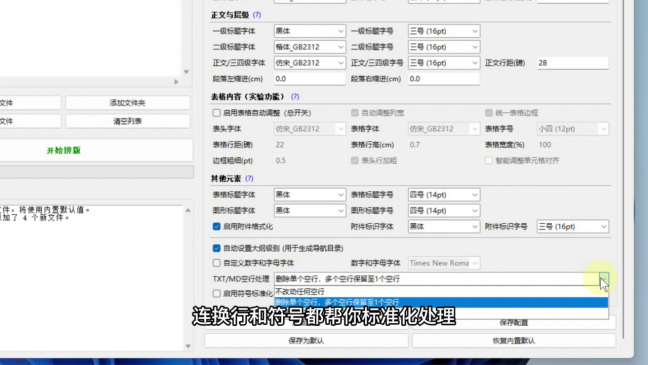Click the 边框粗细(pt) field with 0.5

[x=310, y=160]
